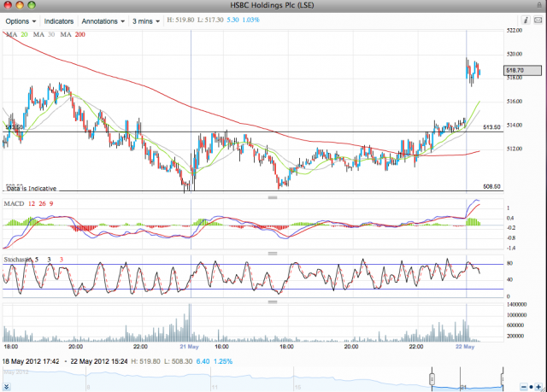Open the chart information icon

[x=526, y=20]
